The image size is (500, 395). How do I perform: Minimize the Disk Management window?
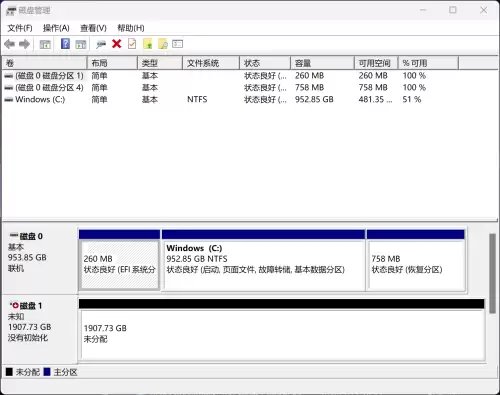pos(423,10)
